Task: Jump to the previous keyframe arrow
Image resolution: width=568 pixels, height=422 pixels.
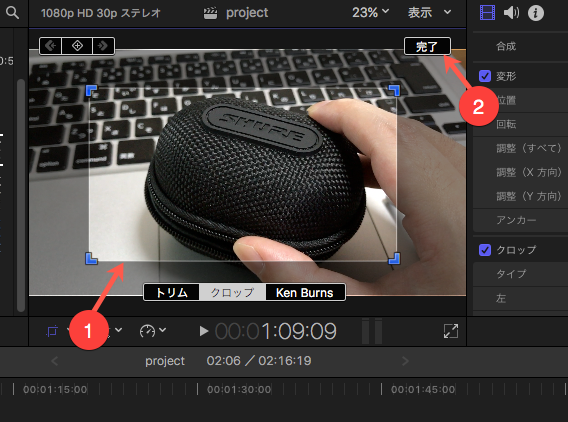Action: pyautogui.click(x=51, y=46)
